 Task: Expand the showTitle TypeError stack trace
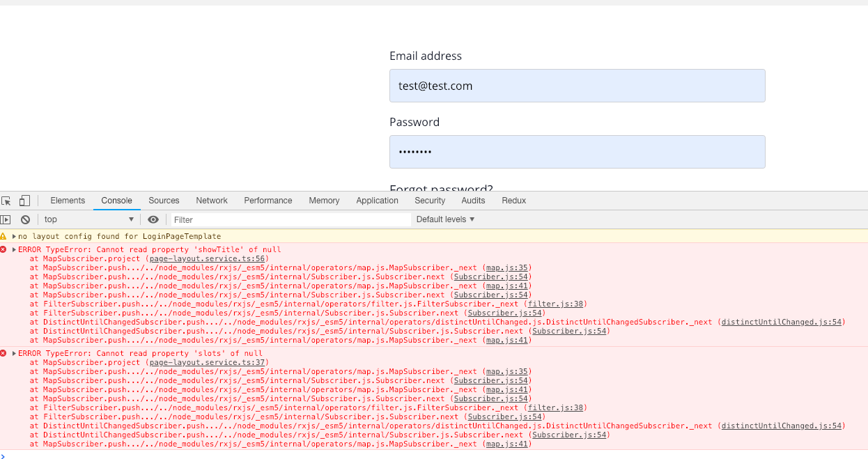(15, 249)
